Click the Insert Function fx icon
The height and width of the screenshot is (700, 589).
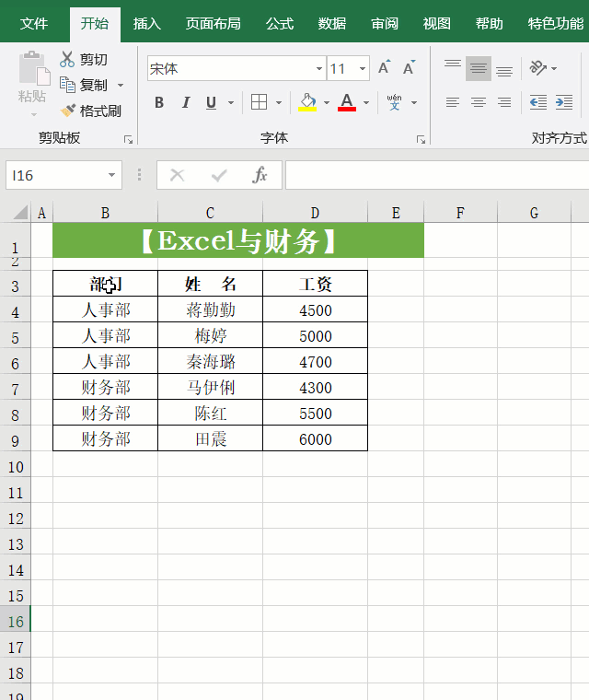click(260, 175)
